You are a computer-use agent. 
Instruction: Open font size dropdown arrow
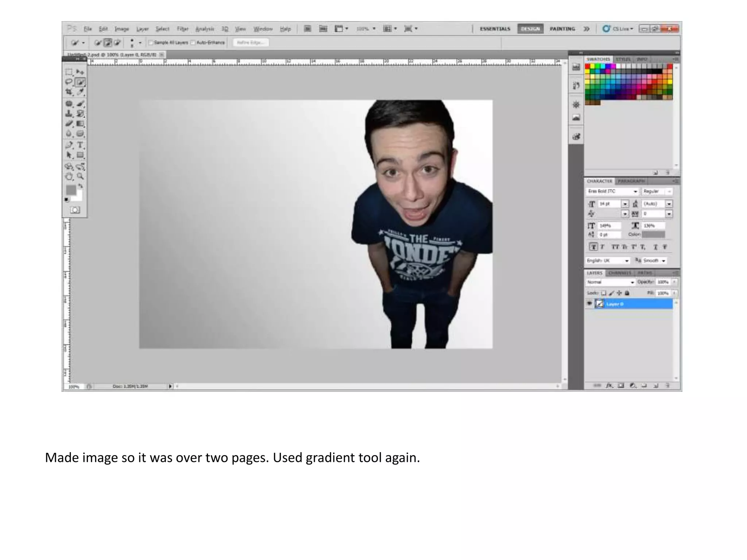(625, 204)
